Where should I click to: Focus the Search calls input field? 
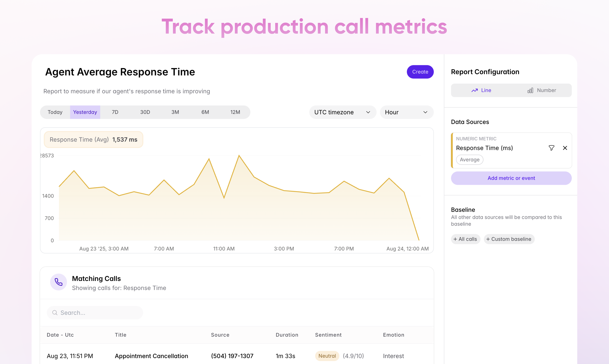(98, 313)
